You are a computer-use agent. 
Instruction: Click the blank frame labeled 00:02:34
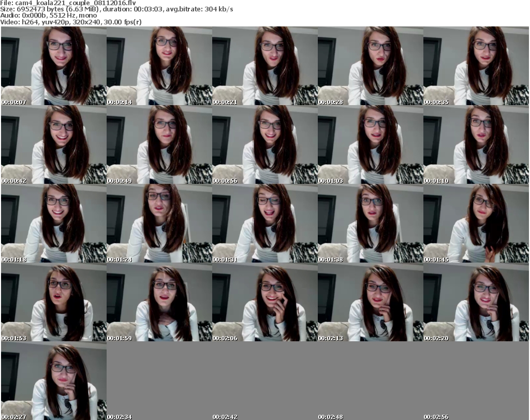(159, 381)
